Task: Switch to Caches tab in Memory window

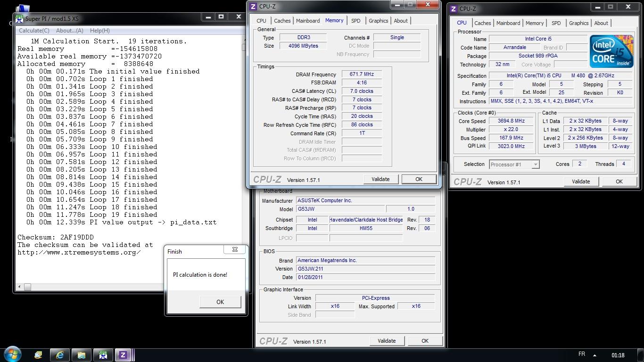Action: coord(282,21)
